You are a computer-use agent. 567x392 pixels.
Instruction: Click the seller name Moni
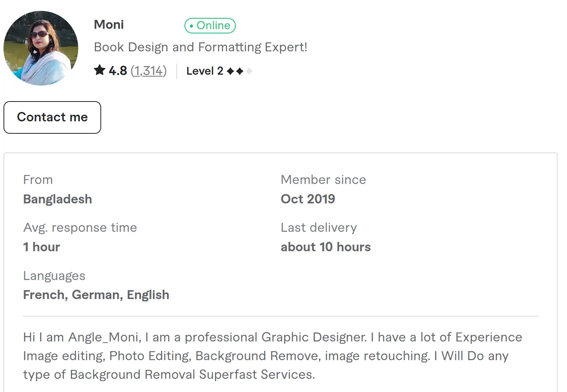109,25
